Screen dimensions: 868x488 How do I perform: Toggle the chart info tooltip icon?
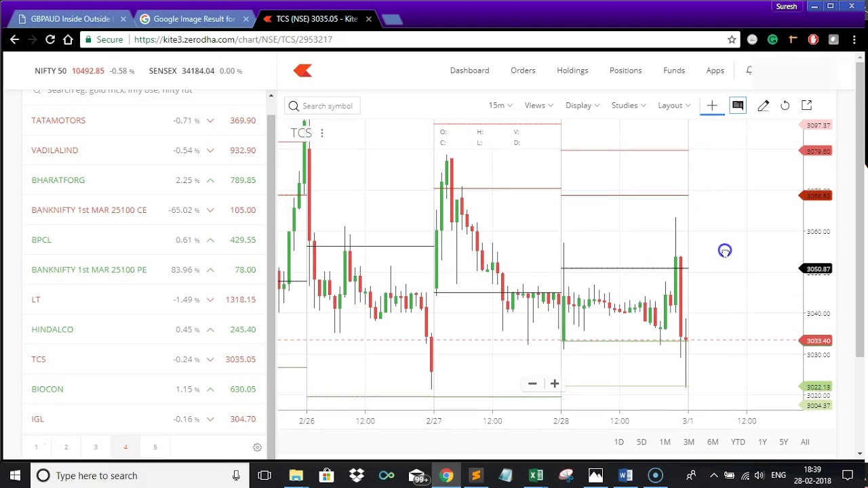point(738,105)
